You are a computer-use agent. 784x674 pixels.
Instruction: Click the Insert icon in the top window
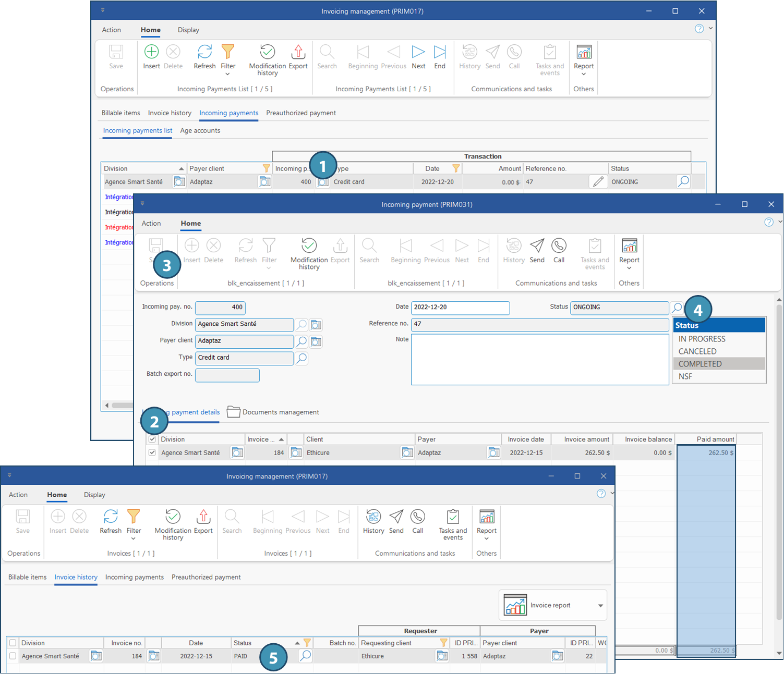(151, 52)
